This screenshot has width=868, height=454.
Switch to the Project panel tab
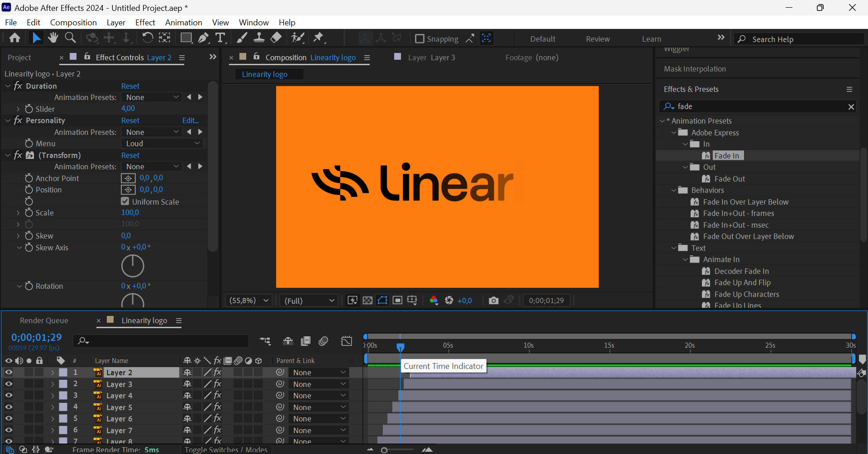19,57
